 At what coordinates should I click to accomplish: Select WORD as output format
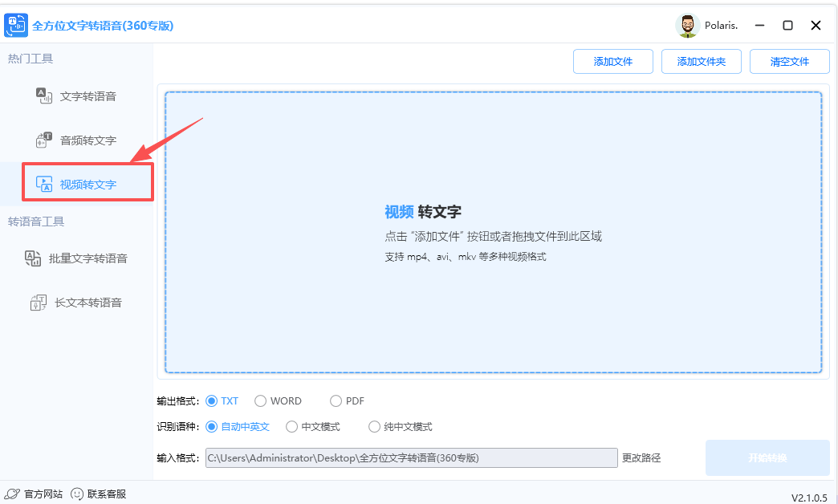(x=260, y=400)
